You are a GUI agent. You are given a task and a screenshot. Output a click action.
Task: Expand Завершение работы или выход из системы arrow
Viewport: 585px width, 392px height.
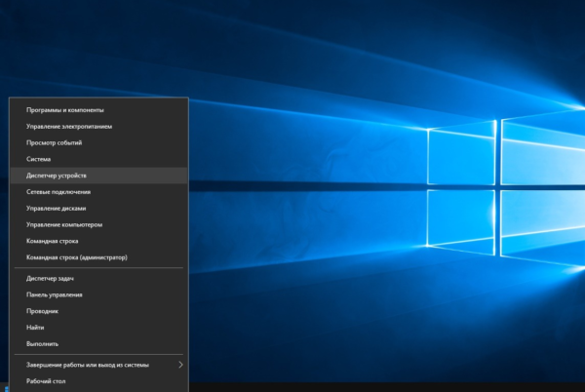[x=181, y=365]
